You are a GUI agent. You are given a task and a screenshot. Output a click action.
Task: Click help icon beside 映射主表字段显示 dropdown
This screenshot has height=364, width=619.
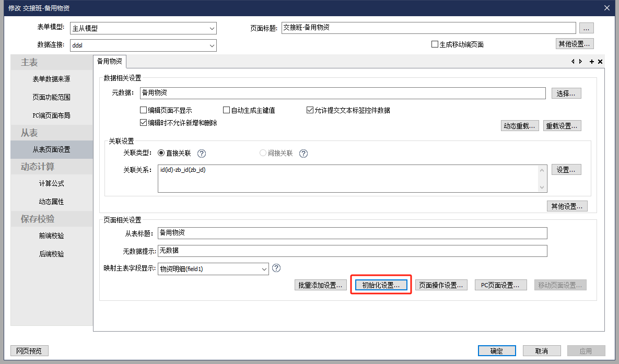pyautogui.click(x=277, y=268)
